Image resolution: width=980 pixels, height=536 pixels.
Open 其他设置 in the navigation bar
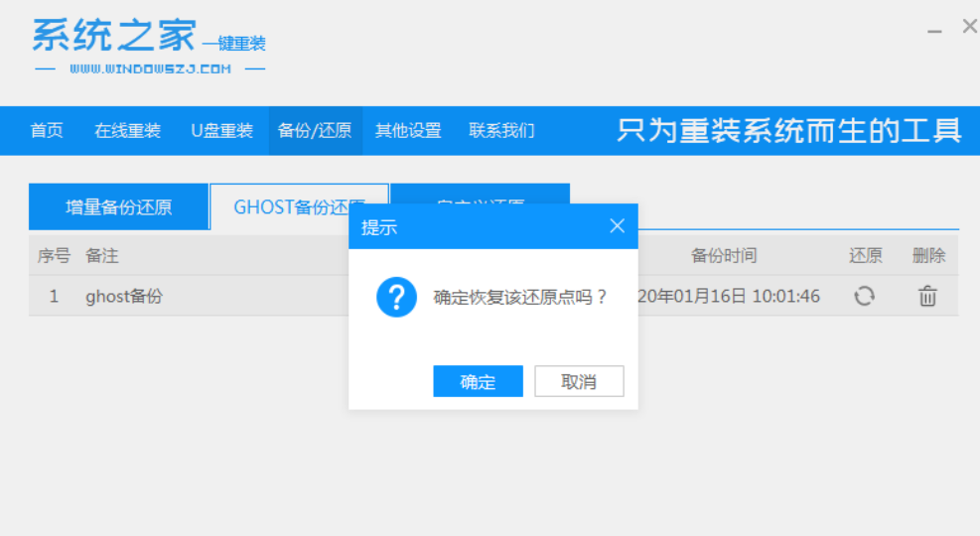pos(407,131)
